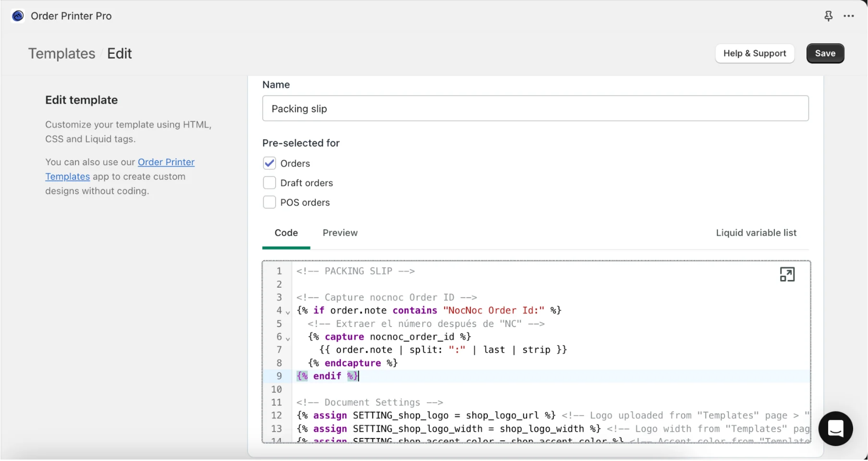
Task: Uncheck the Orders checkbox
Action: pyautogui.click(x=269, y=163)
